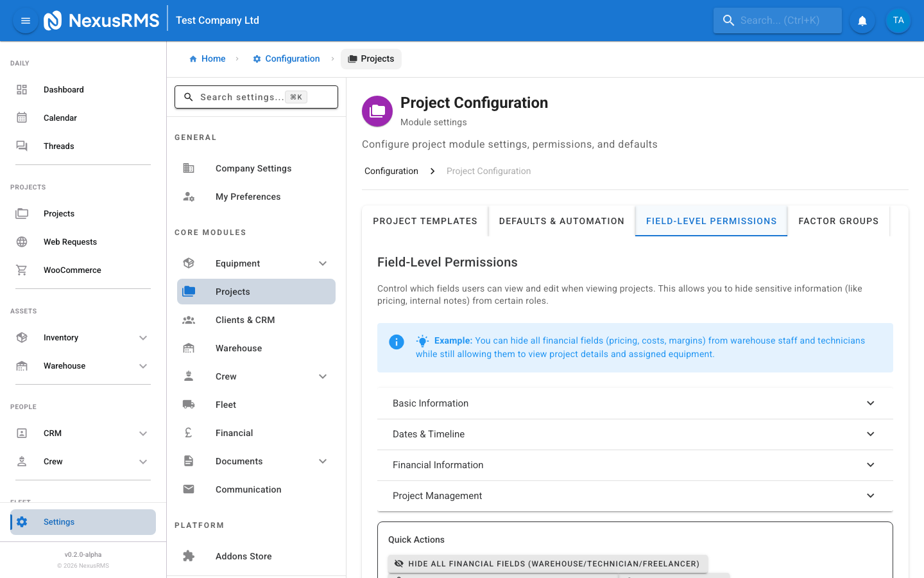Click the NexusRMS logo
The width and height of the screenshot is (924, 578).
101,21
